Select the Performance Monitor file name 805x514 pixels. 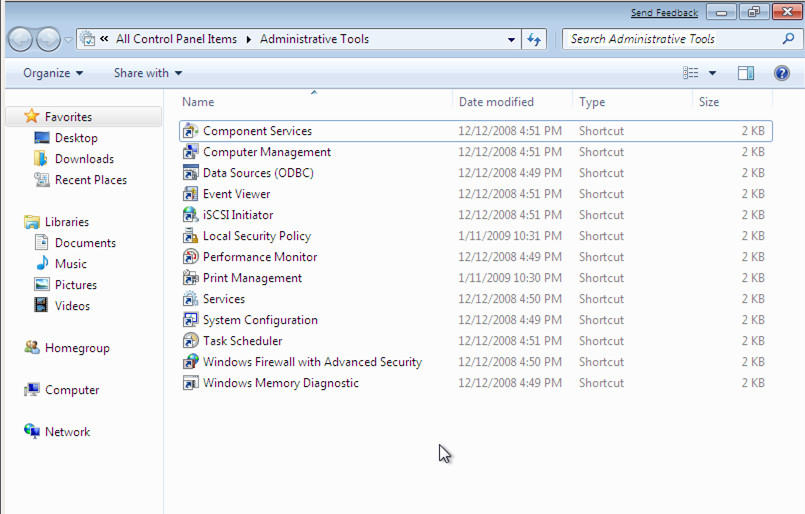pos(260,257)
